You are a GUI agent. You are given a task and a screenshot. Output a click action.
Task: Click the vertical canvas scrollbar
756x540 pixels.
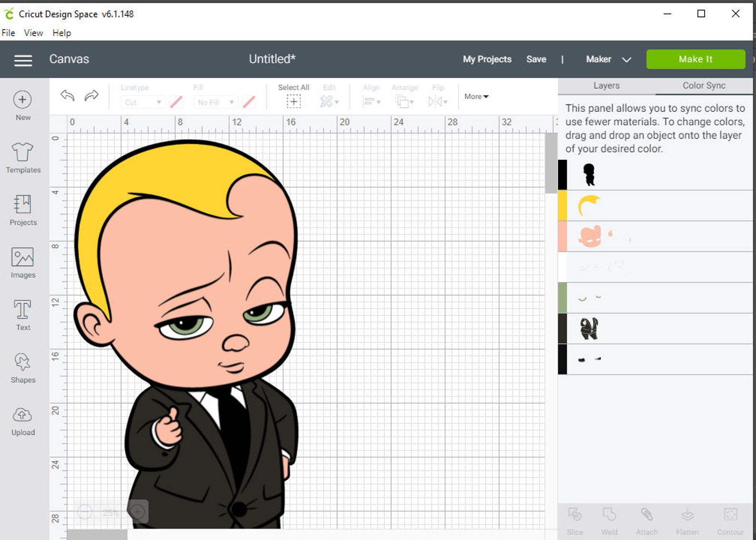click(x=551, y=163)
